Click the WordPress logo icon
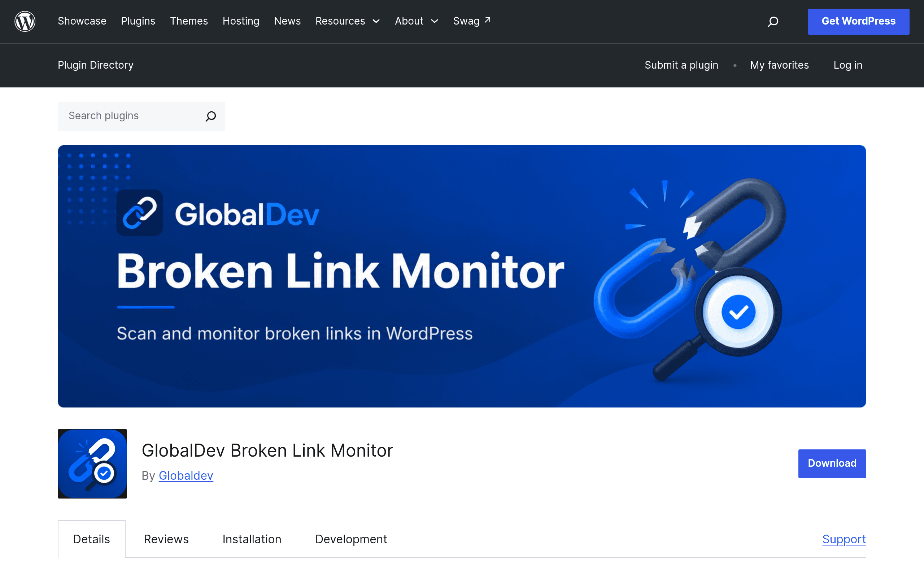924x578 pixels. [25, 21]
